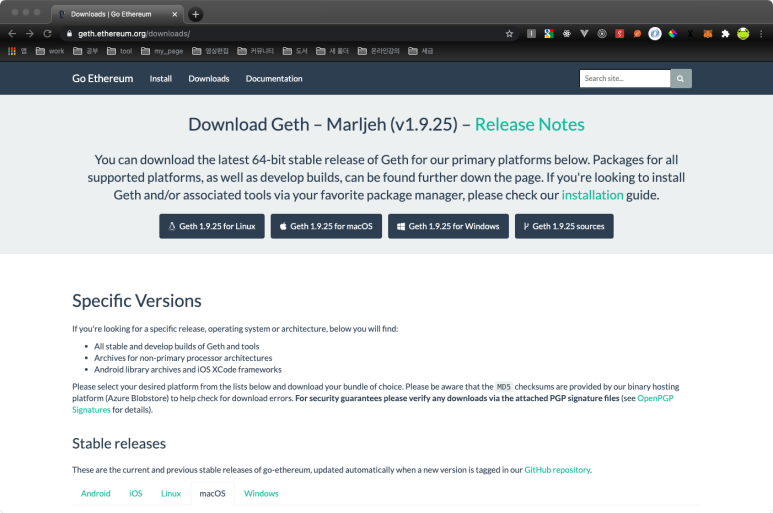Download Geth 1.9.25 for Linux

[x=212, y=226]
